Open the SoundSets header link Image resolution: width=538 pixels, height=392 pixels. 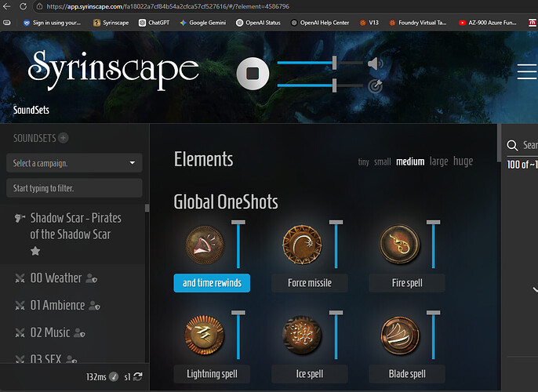click(31, 110)
